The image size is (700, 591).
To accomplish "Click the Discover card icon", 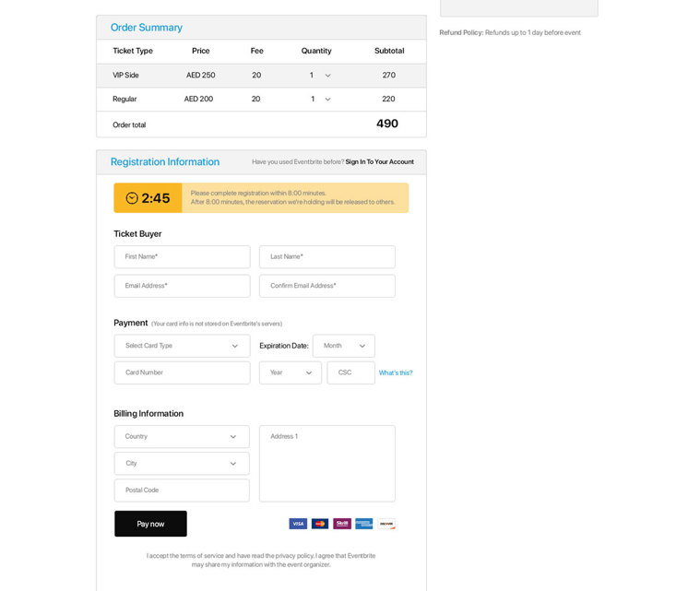I will pos(386,524).
